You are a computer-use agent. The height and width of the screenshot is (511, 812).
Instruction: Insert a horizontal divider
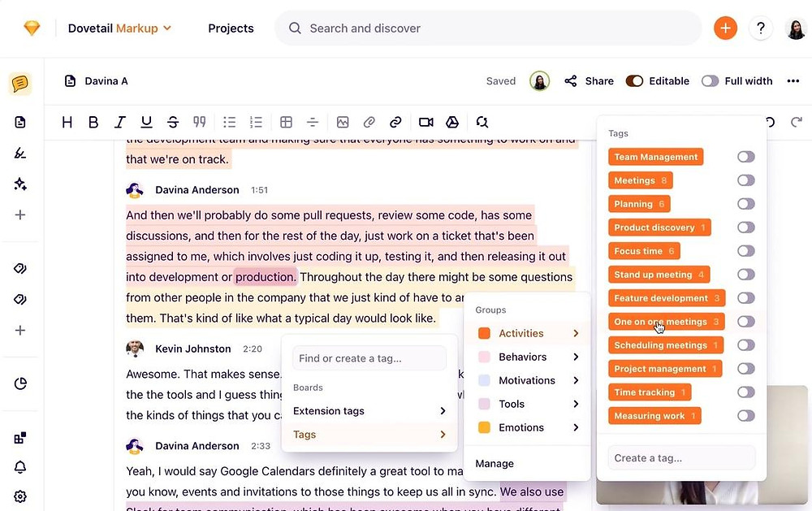[x=313, y=123]
